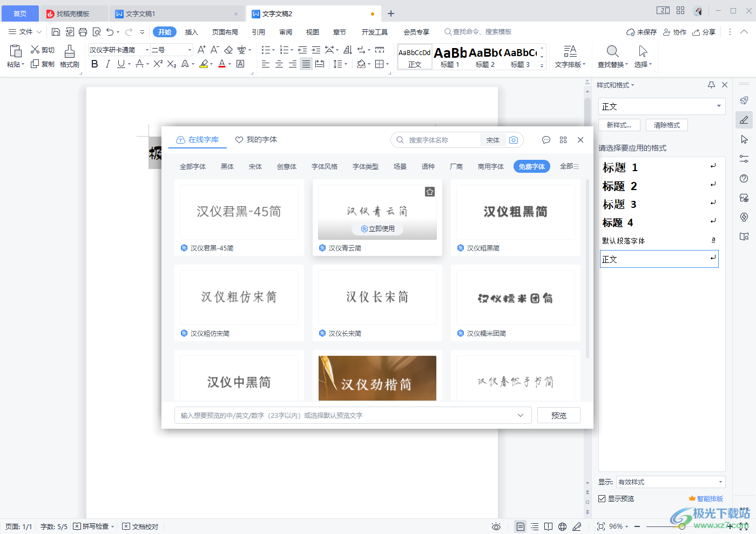This screenshot has width=756, height=534.
Task: Click the 分享 share button
Action: coord(704,32)
